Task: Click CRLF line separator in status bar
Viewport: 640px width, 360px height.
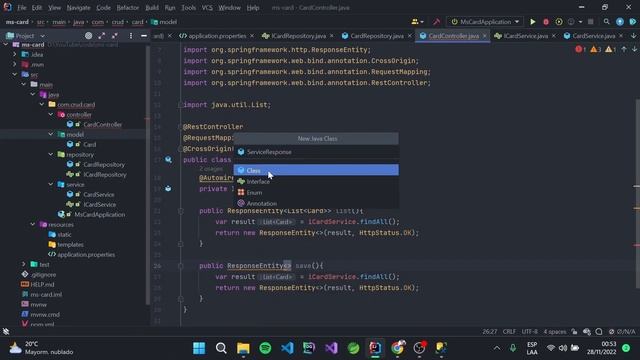Action: click(x=509, y=331)
